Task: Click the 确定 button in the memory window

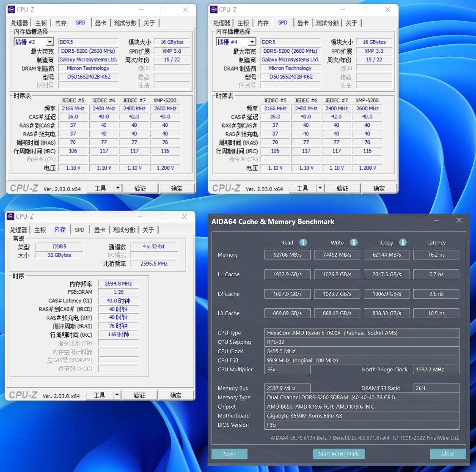Action: pos(176,395)
